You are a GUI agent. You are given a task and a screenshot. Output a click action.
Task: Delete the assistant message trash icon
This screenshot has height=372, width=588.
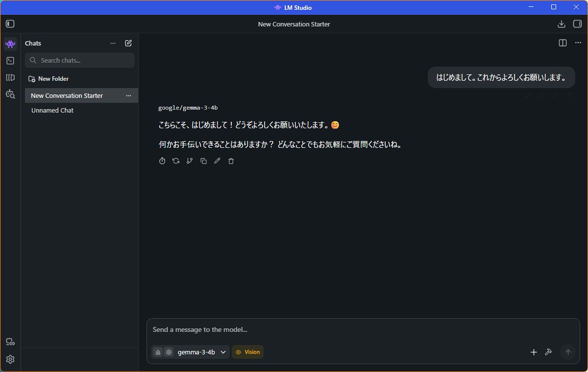pyautogui.click(x=231, y=161)
